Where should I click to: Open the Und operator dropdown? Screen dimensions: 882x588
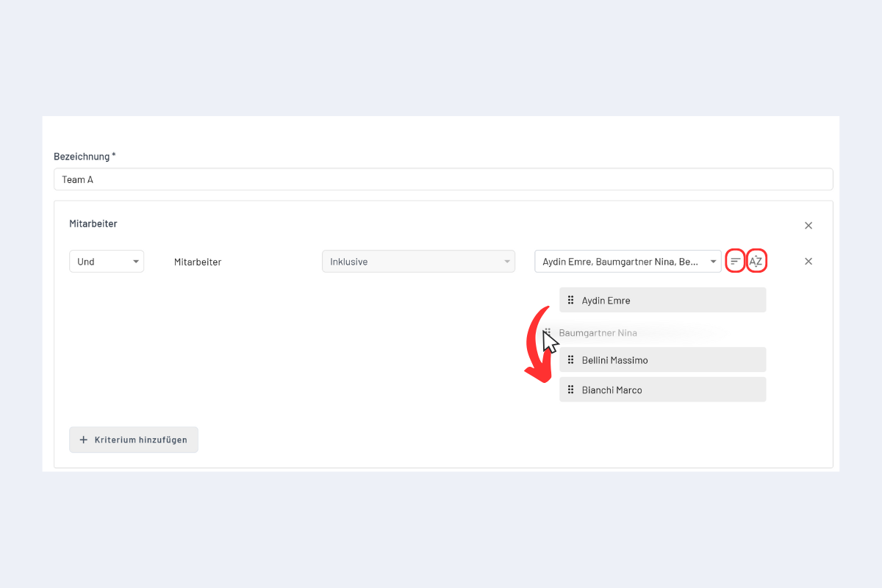(107, 262)
